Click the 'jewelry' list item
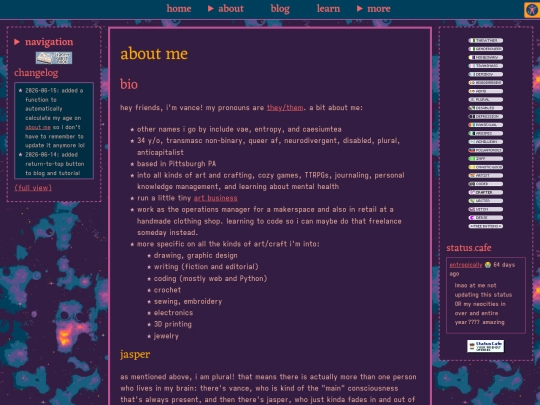 [x=166, y=336]
